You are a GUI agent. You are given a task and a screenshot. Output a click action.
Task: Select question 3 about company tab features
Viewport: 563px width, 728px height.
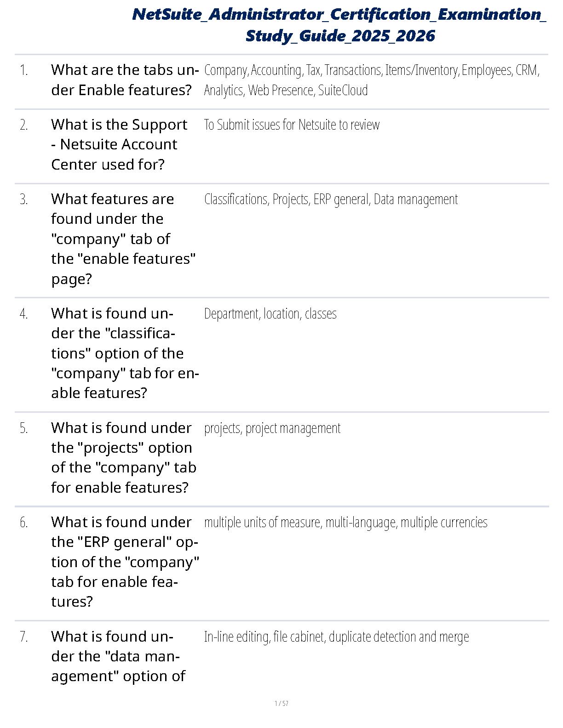click(123, 239)
